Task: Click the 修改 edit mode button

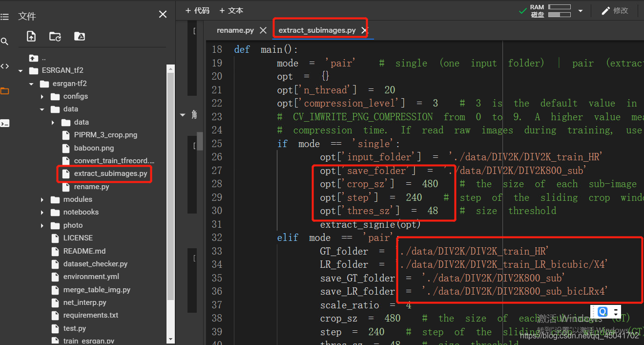Action: 615,11
